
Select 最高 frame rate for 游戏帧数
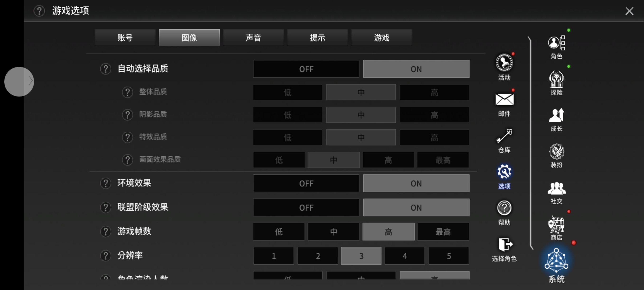[443, 231]
